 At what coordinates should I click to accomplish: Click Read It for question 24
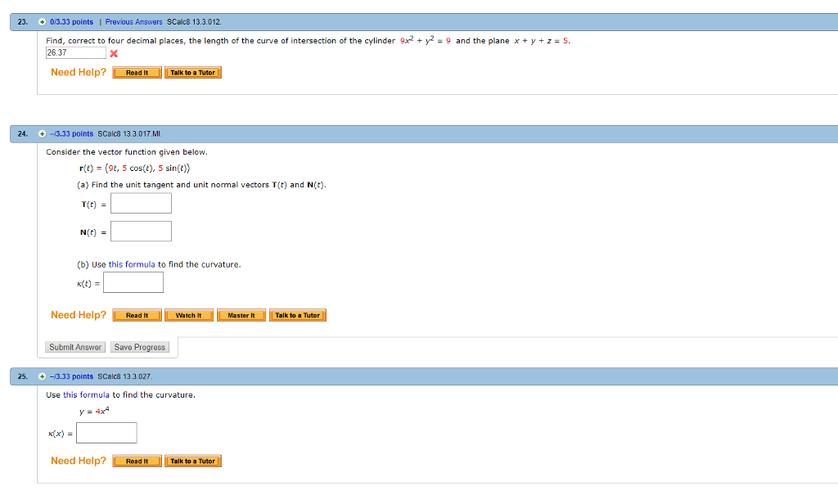[136, 315]
